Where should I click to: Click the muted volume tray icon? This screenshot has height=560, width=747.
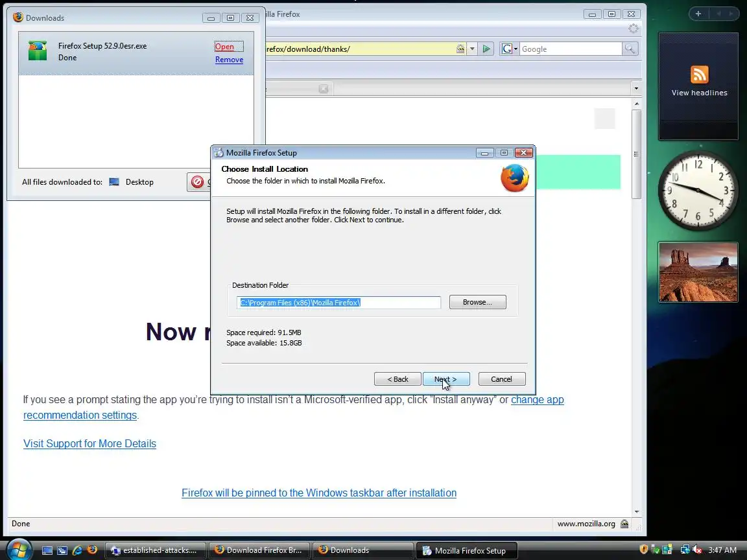click(x=698, y=550)
